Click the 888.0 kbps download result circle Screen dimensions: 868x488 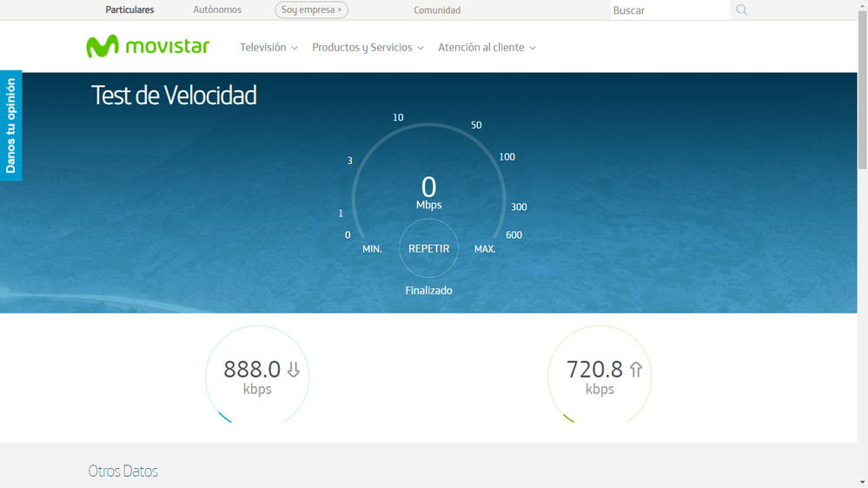257,378
